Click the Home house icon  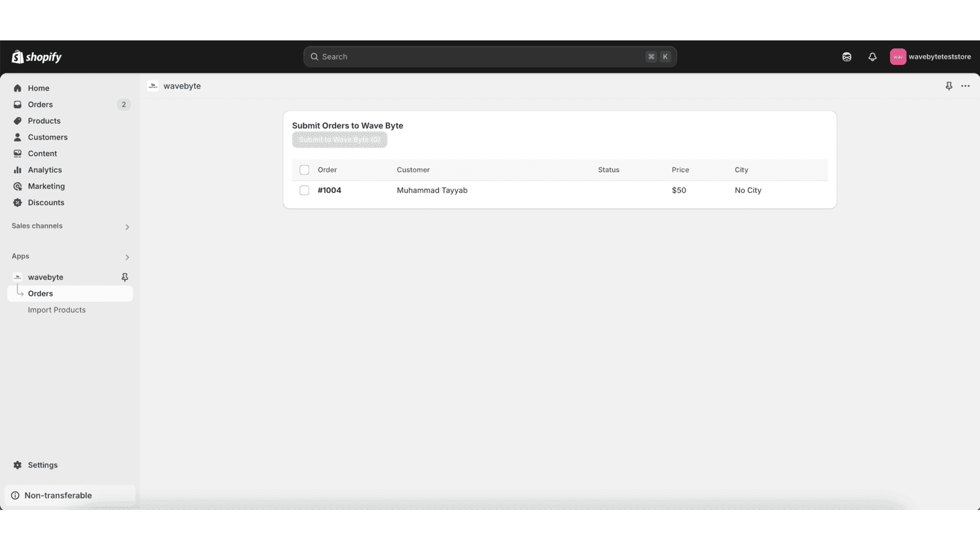coord(18,88)
